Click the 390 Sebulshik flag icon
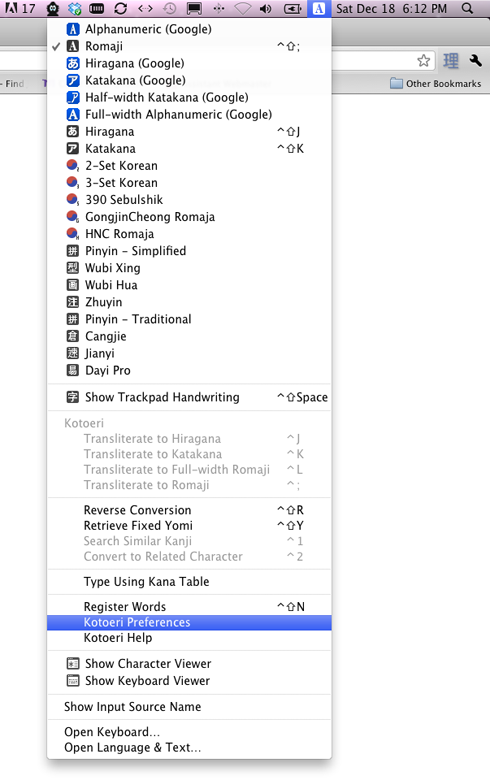Viewport: 490px width, 780px height. point(73,199)
